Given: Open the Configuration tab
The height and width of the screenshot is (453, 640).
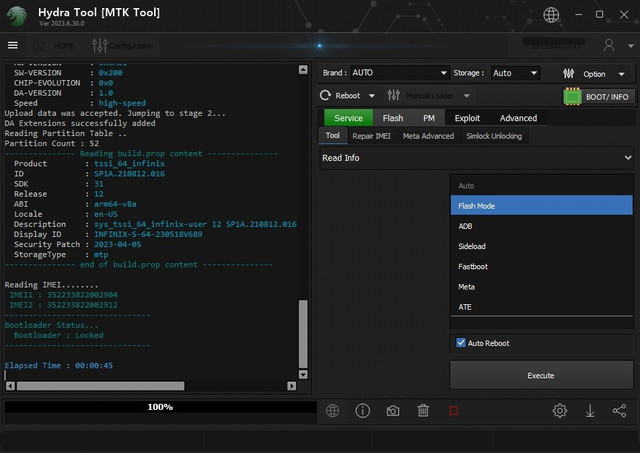Looking at the screenshot, I should click(x=123, y=45).
